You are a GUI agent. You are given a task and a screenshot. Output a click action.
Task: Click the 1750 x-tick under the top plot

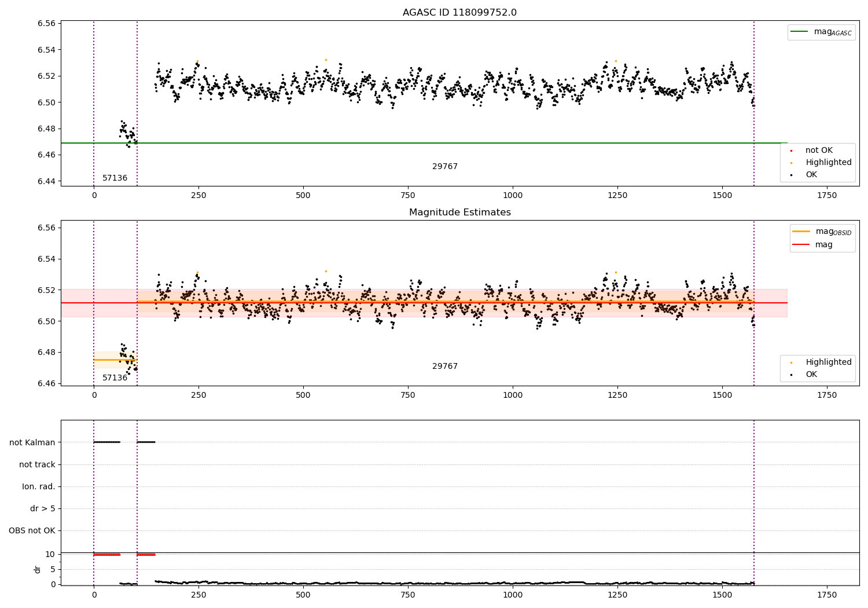tap(827, 195)
